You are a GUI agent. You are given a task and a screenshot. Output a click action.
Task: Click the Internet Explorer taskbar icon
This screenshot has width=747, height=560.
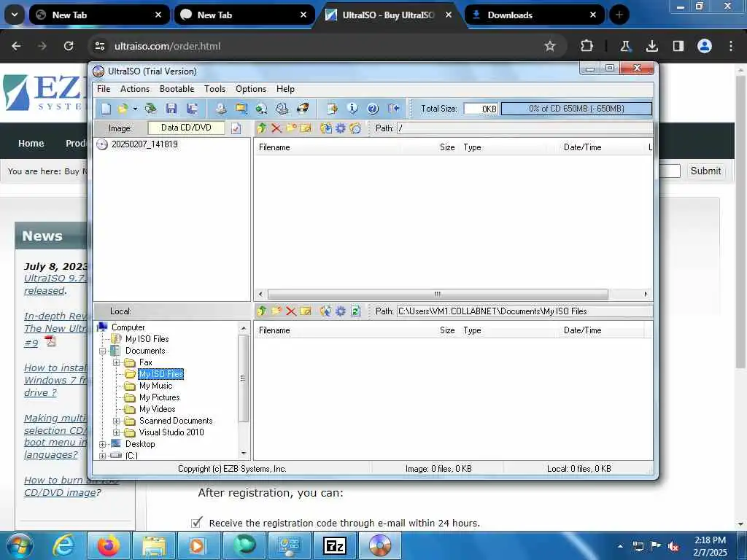pyautogui.click(x=63, y=545)
